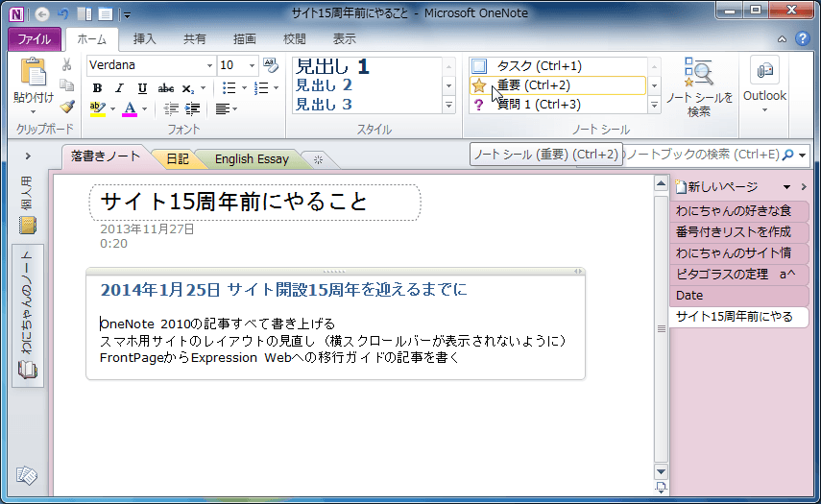
Task: Open the 新しいページ dropdown arrow
Action: (786, 187)
